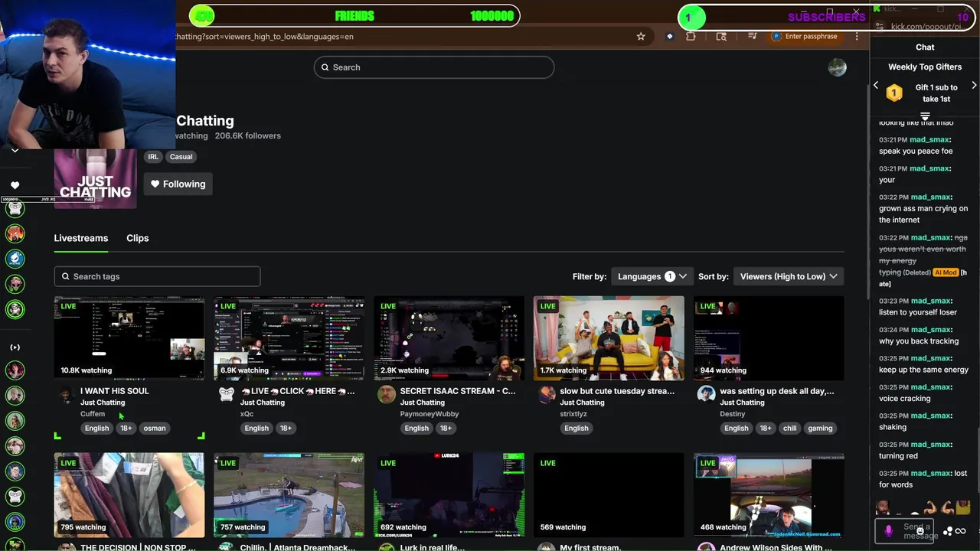This screenshot has width=980, height=551.
Task: Click the gold number 1 gifter badge
Action: pos(893,93)
